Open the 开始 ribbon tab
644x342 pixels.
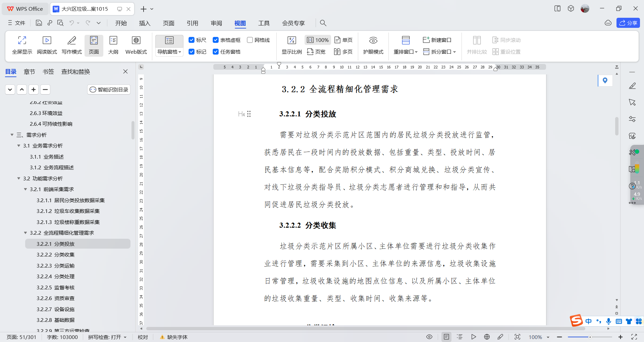click(121, 23)
